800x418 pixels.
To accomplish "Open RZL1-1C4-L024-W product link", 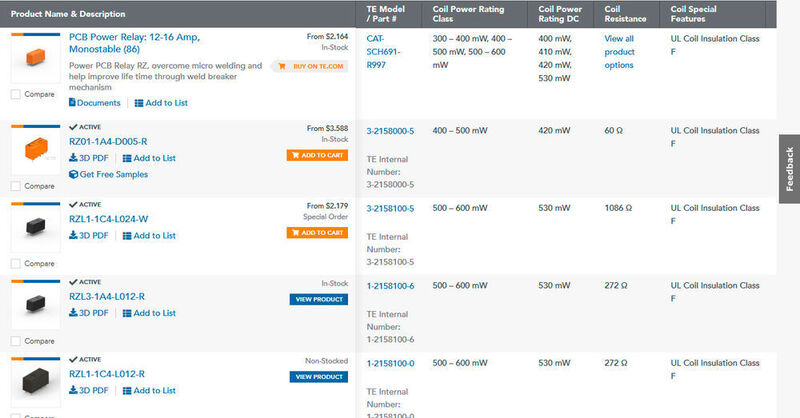I will [x=109, y=219].
